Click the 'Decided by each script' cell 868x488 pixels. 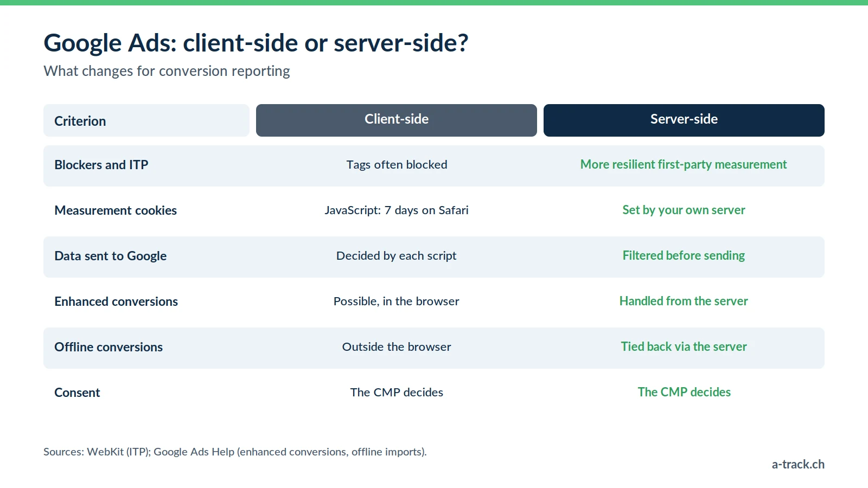pos(397,256)
